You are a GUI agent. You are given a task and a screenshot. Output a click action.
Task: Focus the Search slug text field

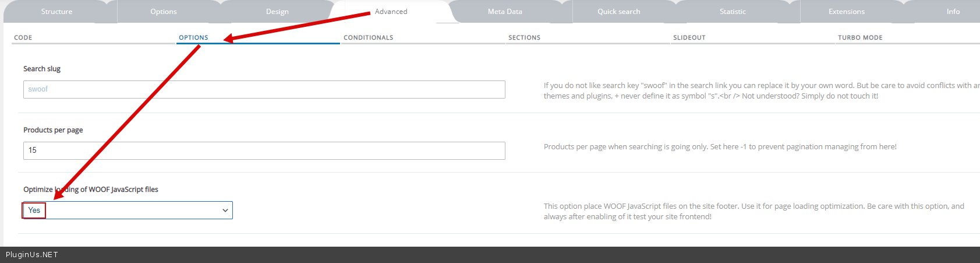click(264, 89)
